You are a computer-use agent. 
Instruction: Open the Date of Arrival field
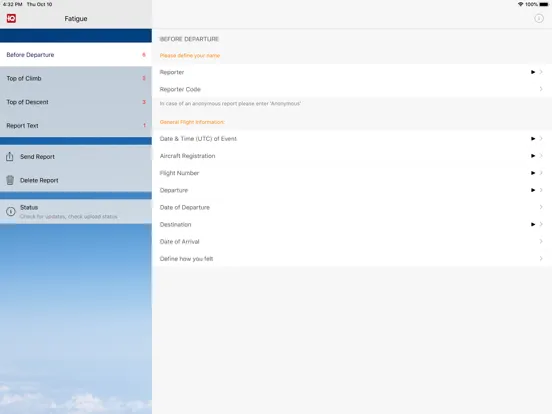[x=352, y=242]
